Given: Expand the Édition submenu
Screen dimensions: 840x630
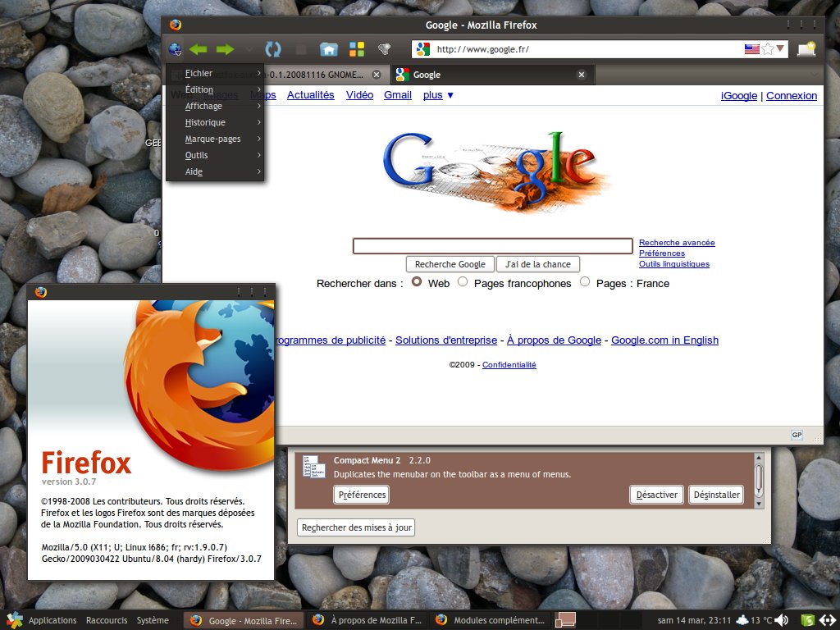Looking at the screenshot, I should coord(215,89).
